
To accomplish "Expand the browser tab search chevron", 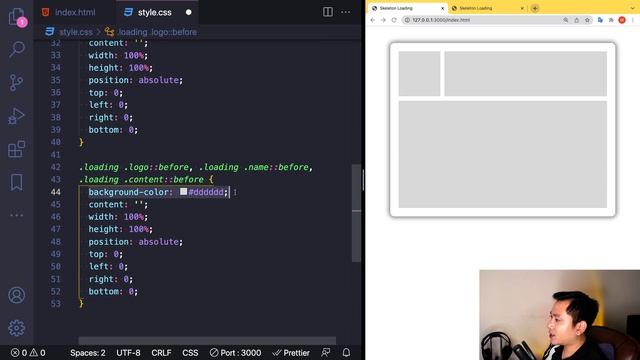I will [x=633, y=8].
